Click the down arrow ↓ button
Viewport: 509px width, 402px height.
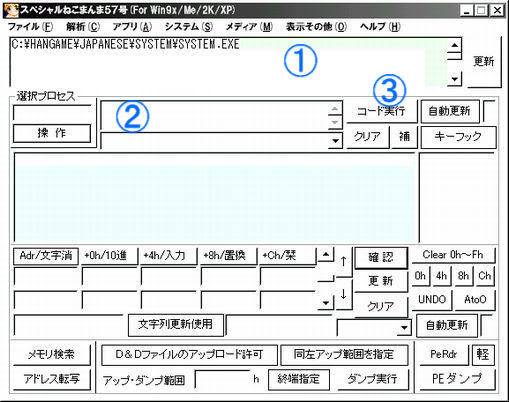[344, 294]
